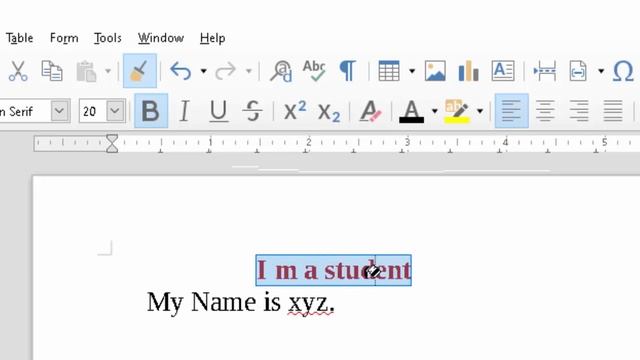Open Find and Replace icon
640x360 pixels.
click(281, 71)
